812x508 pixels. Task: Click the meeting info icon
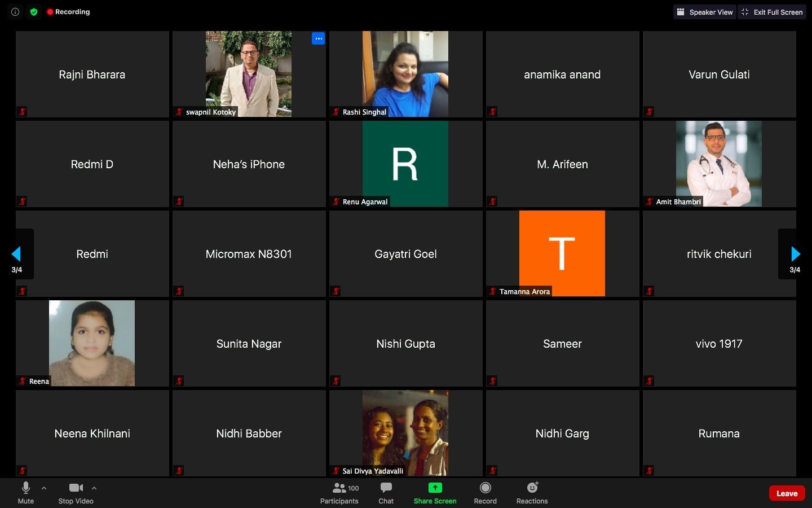[x=15, y=12]
